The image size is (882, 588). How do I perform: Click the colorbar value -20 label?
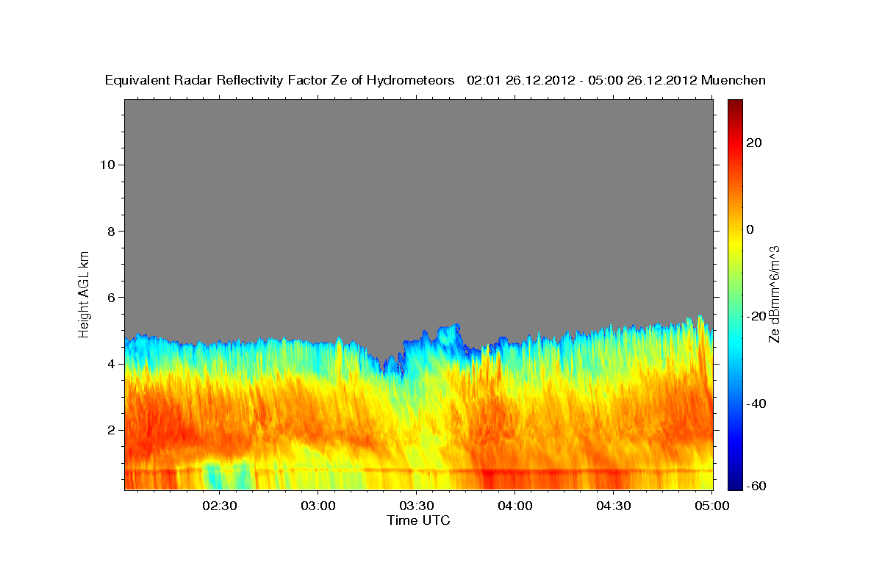tap(756, 316)
